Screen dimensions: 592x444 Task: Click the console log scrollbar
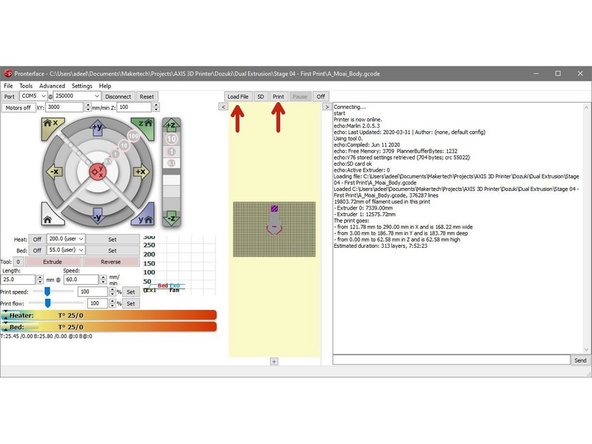587,228
